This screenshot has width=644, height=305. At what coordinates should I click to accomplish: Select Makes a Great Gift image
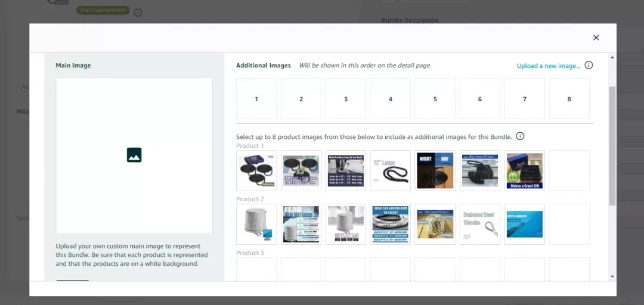(x=525, y=171)
